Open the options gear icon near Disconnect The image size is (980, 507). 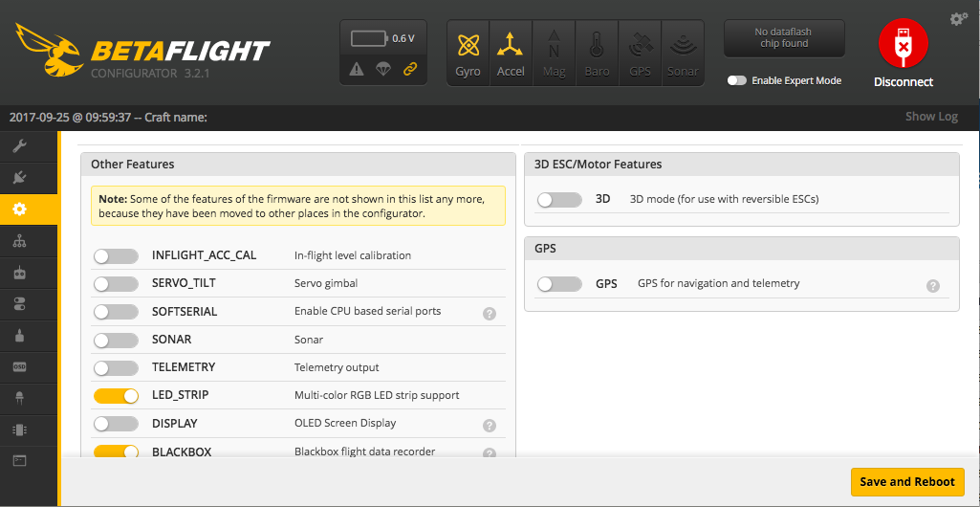(x=959, y=19)
